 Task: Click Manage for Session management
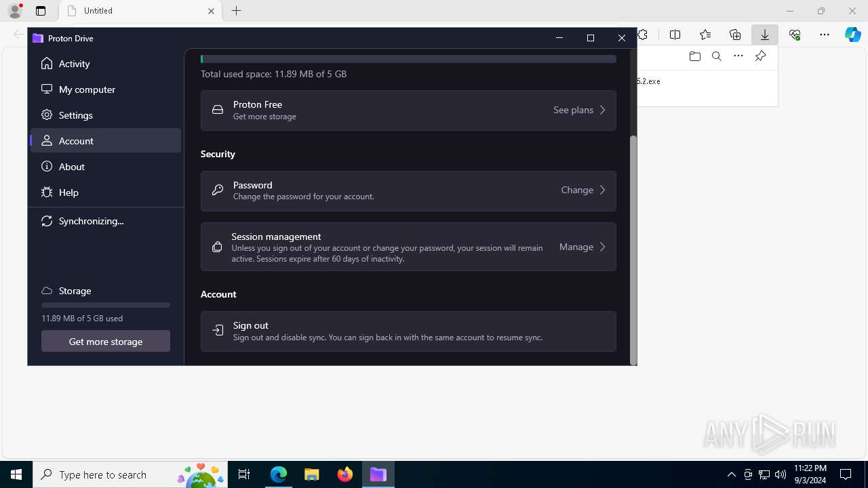576,247
